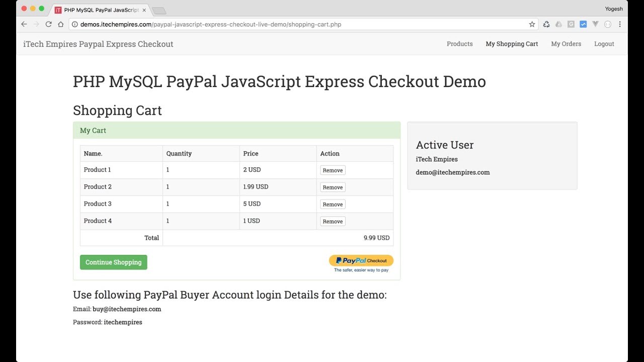View site info icon in address bar
Viewport: 644px width, 362px height.
[74, 24]
